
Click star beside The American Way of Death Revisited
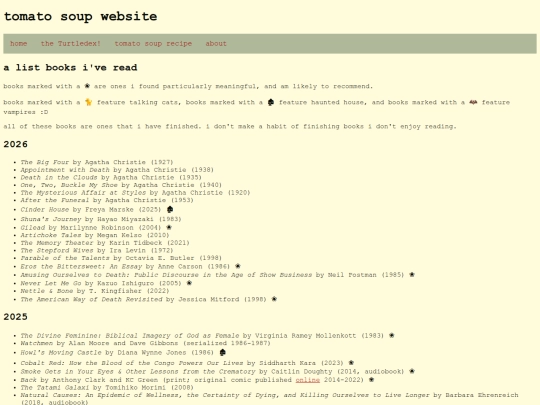click(x=274, y=299)
